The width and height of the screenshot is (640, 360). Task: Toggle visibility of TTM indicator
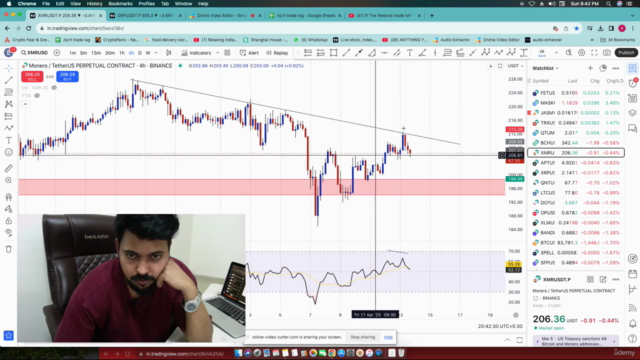point(37,96)
